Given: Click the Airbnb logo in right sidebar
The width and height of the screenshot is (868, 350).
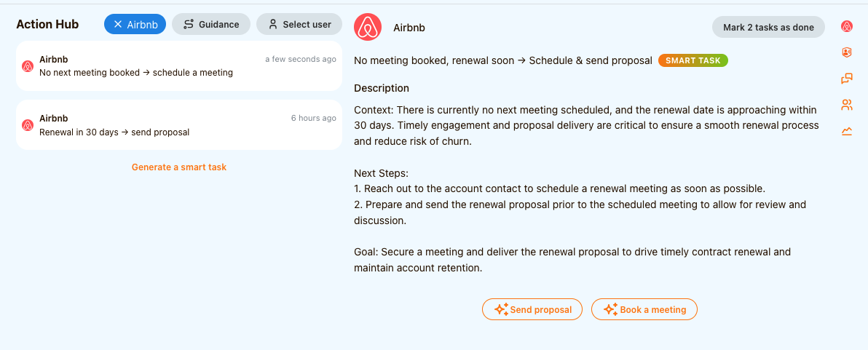Looking at the screenshot, I should (x=847, y=27).
